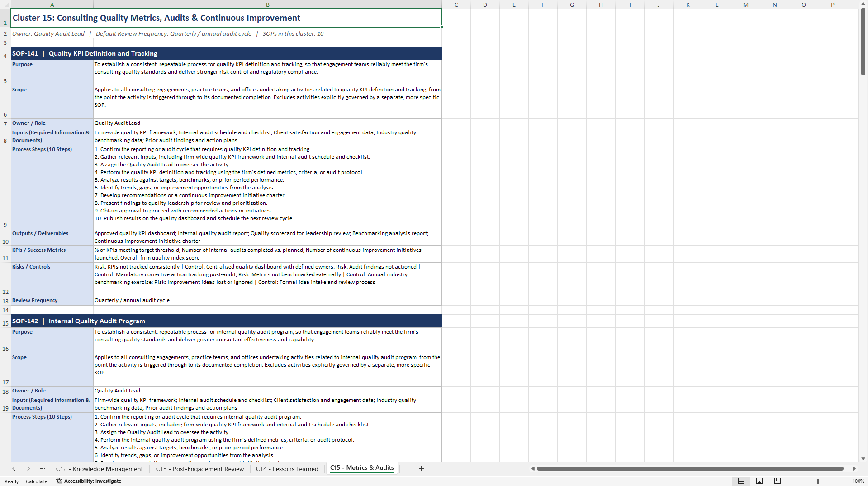The image size is (868, 486).
Task: Select column A header
Action: 52,5
